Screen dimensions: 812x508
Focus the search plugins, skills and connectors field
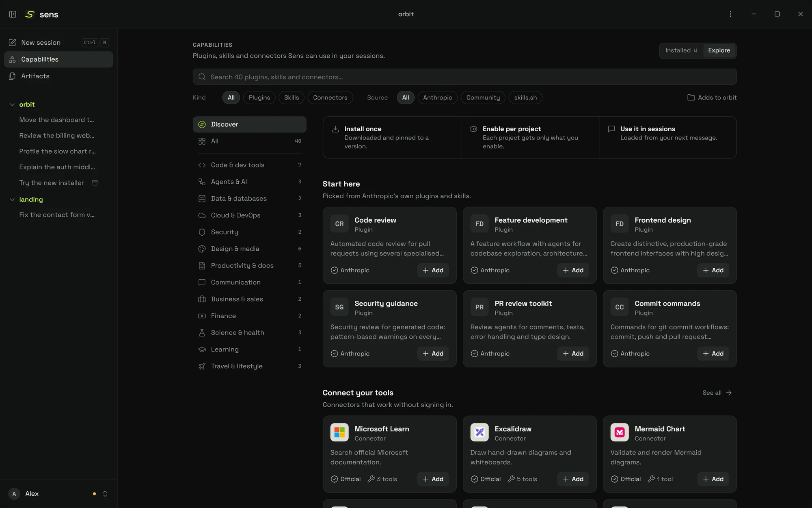464,77
